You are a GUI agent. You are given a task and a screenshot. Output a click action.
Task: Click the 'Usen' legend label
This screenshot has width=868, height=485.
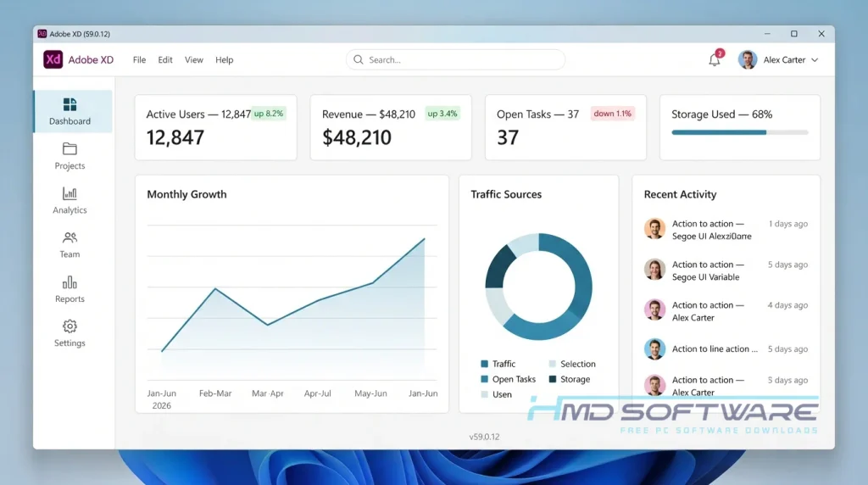pyautogui.click(x=502, y=394)
